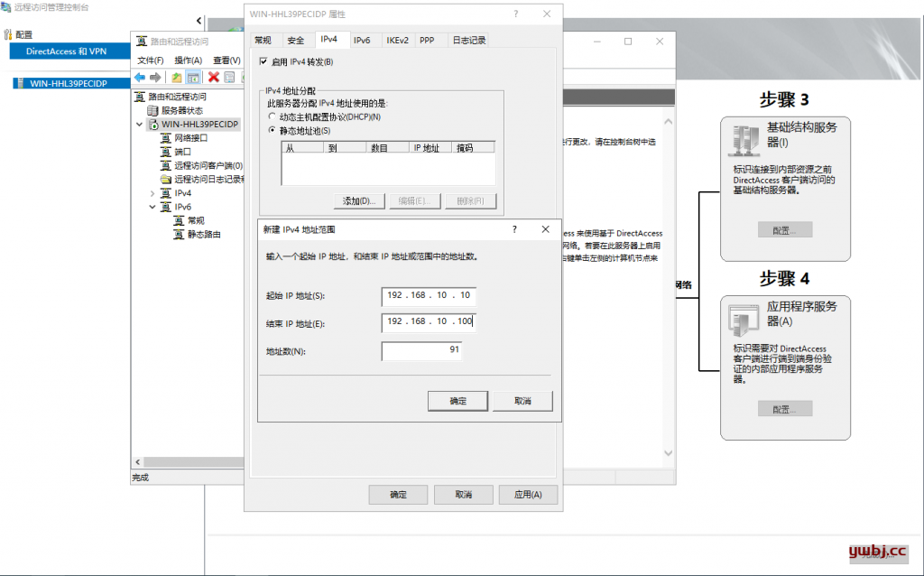This screenshot has width=924, height=576.
Task: Click 配置 button under 基础结构服务器
Action: pyautogui.click(x=785, y=230)
